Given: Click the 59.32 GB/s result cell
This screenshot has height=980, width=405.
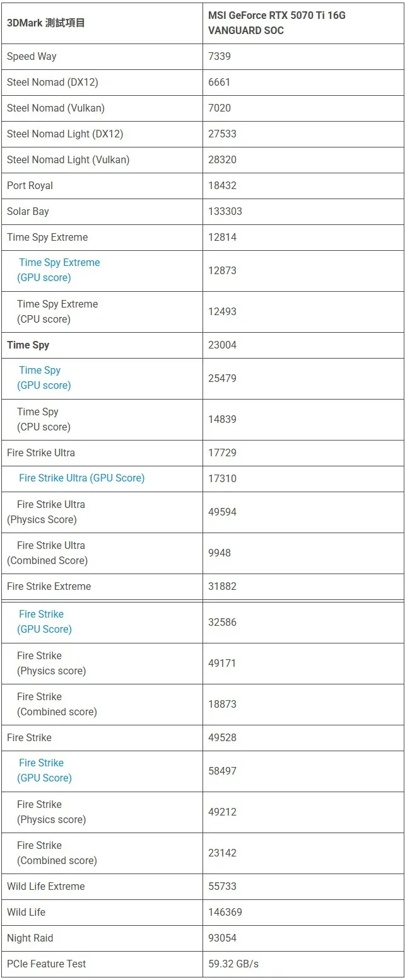Looking at the screenshot, I should 233,964.
